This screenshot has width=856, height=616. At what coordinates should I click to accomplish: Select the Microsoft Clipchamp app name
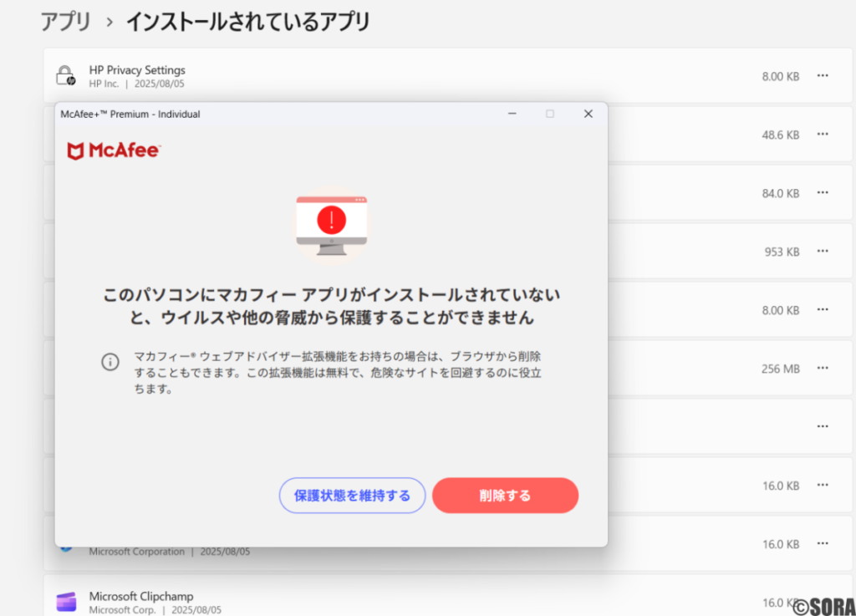[x=141, y=596]
